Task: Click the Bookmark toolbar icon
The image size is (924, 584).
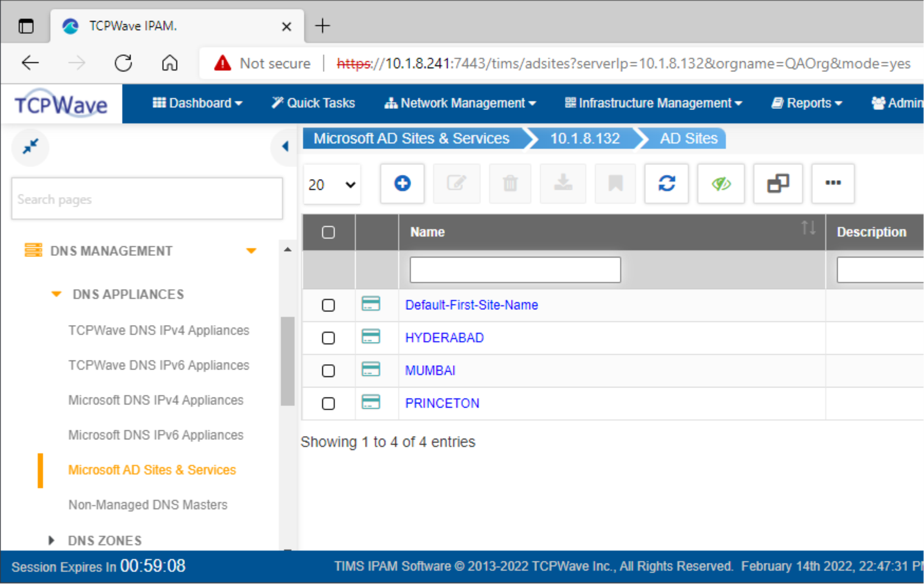Action: point(615,184)
